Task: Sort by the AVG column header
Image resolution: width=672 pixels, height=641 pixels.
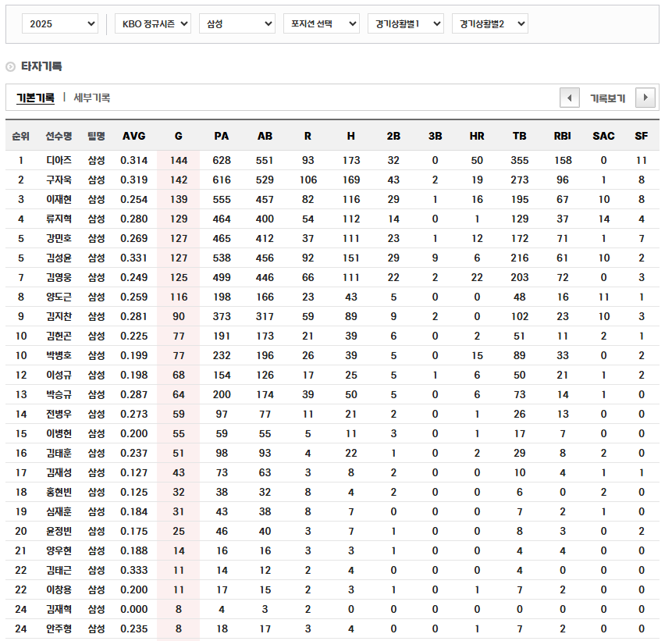Action: pos(133,135)
